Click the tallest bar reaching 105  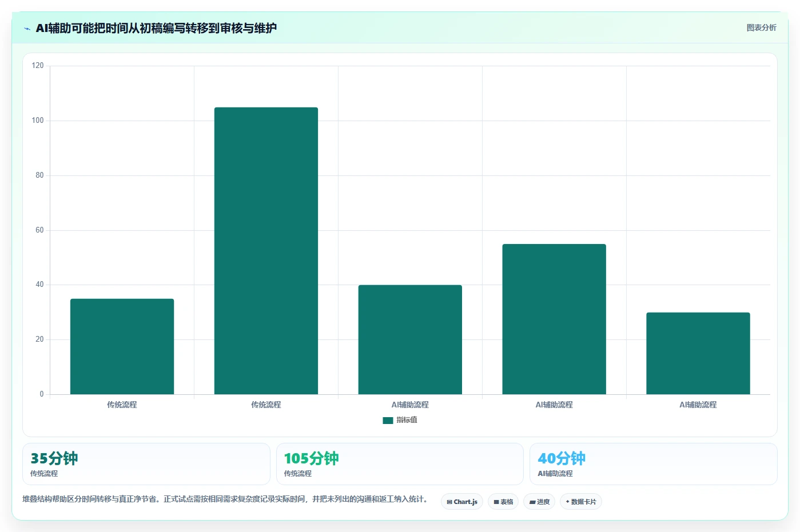click(x=266, y=251)
